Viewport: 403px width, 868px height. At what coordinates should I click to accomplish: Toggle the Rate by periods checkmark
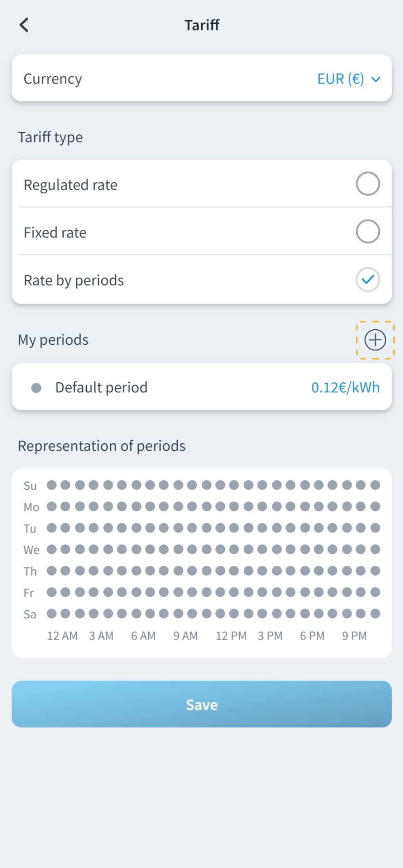[368, 280]
